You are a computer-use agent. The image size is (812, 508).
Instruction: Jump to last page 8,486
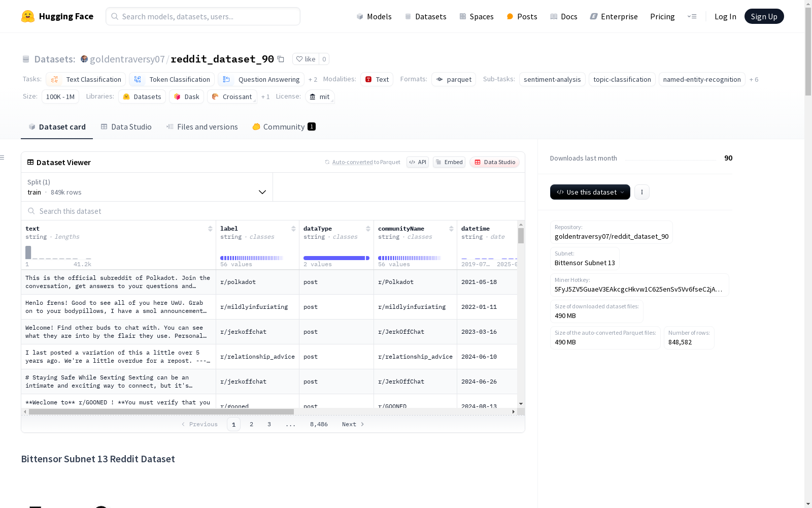pyautogui.click(x=319, y=424)
